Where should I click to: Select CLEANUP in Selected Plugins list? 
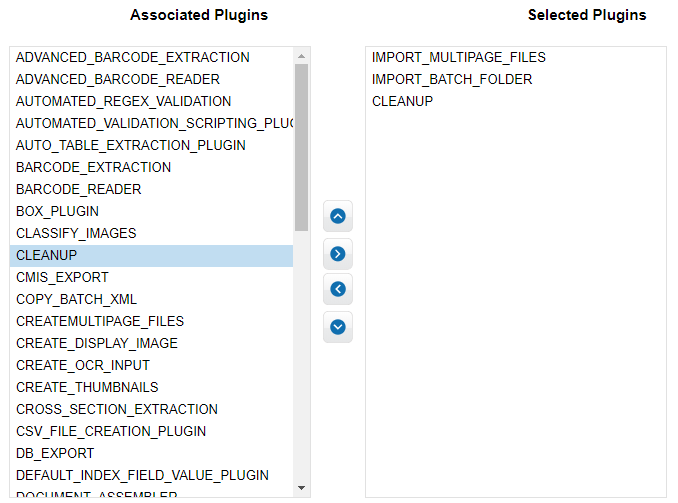click(x=515, y=101)
